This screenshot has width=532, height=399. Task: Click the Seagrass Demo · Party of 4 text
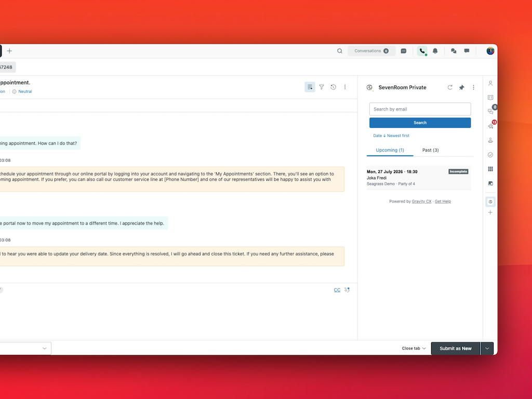[x=391, y=184]
